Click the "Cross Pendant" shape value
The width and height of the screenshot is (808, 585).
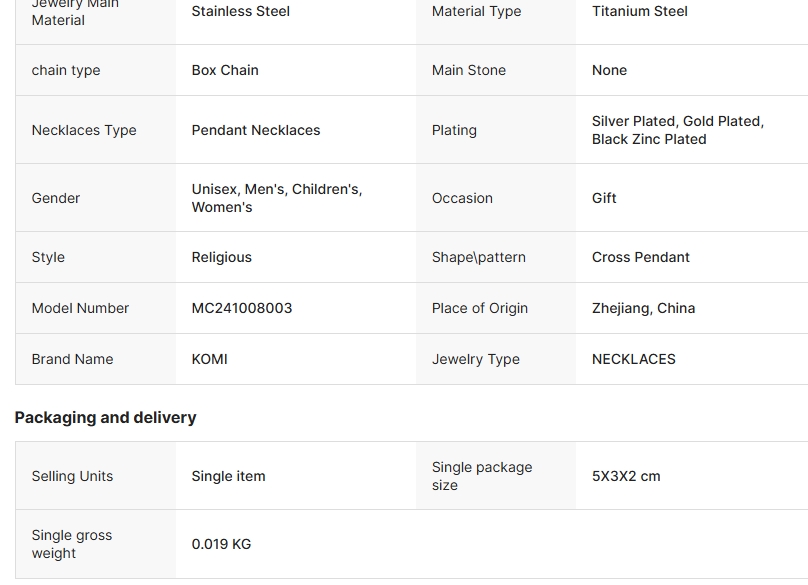pyautogui.click(x=640, y=257)
